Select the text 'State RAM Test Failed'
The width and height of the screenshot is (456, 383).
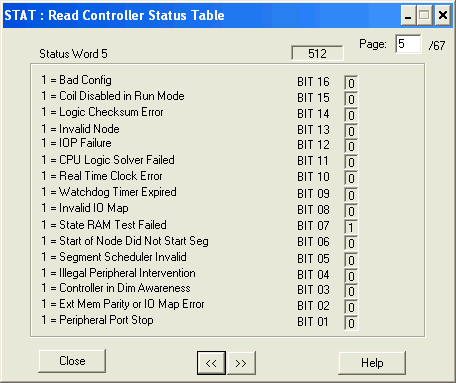[x=113, y=225]
